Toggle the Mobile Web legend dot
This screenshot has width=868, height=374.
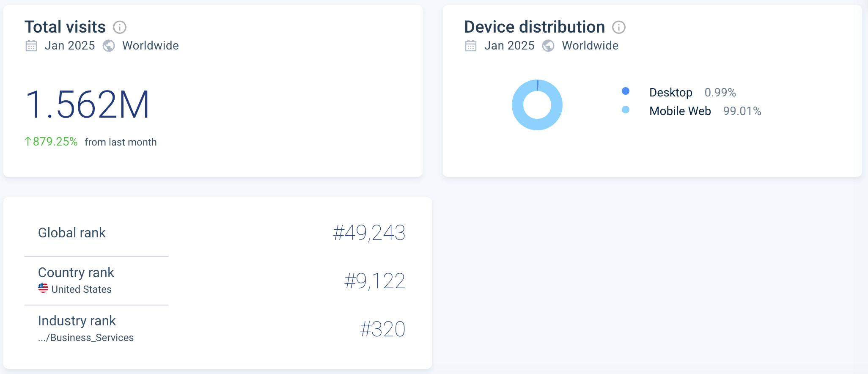pyautogui.click(x=626, y=110)
